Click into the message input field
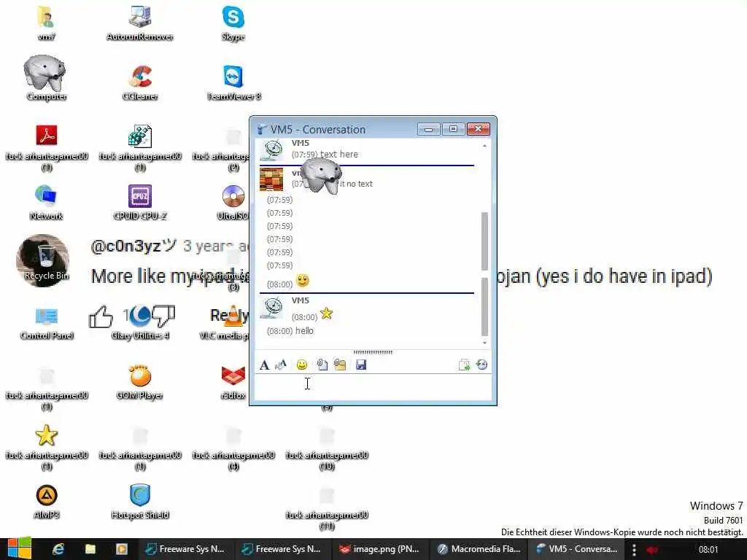747x560 pixels. [373, 386]
